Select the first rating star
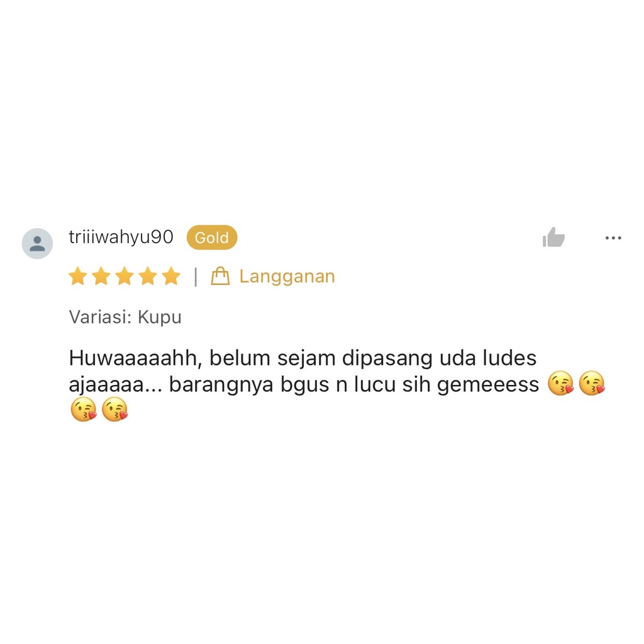Screen dimensions: 644x644 click(77, 276)
